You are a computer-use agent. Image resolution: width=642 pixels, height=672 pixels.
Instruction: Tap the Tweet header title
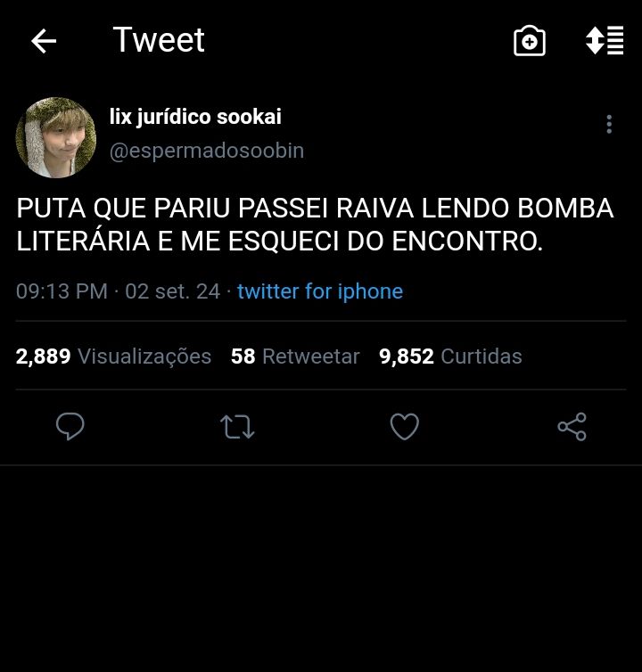(x=159, y=40)
